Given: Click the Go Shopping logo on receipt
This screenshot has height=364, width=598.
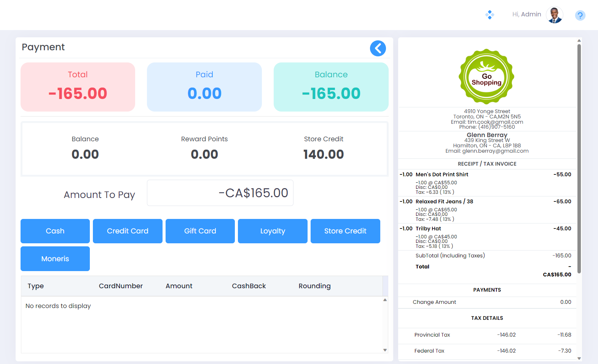Looking at the screenshot, I should click(x=486, y=77).
